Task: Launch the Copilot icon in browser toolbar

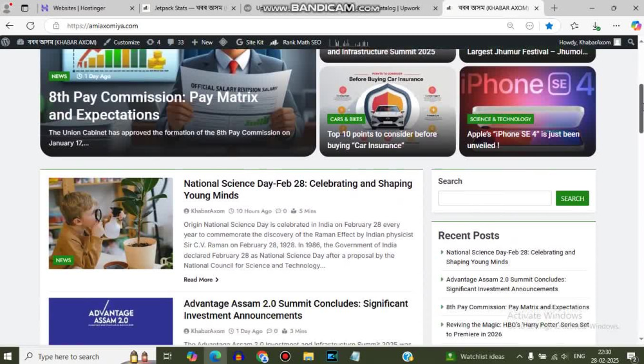Action: click(636, 26)
